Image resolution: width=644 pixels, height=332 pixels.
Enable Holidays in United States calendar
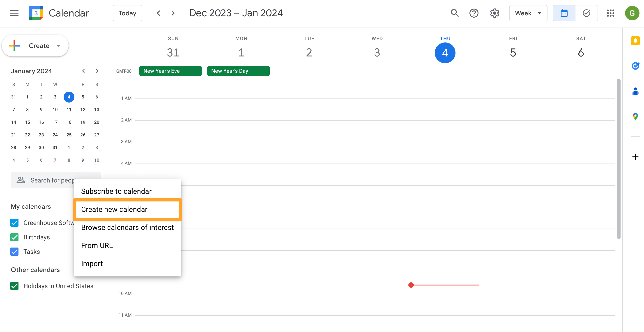(x=15, y=286)
